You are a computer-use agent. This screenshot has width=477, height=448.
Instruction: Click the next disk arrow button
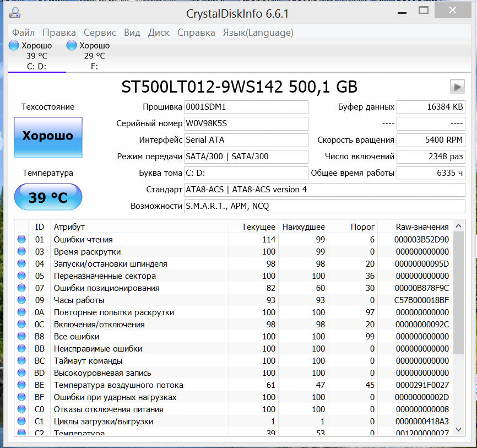pos(457,87)
